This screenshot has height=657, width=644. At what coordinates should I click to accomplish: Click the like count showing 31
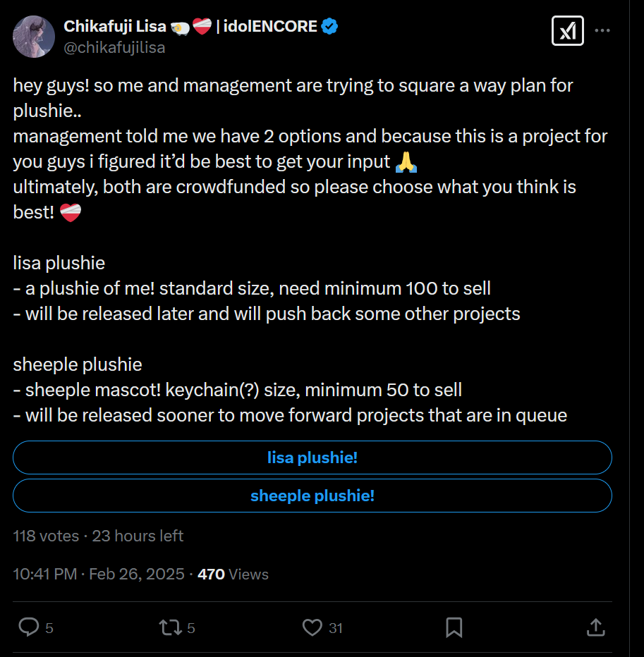click(x=336, y=627)
